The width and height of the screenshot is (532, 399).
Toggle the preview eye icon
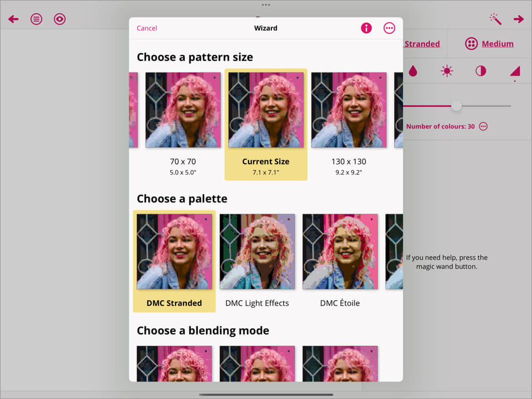coord(60,19)
